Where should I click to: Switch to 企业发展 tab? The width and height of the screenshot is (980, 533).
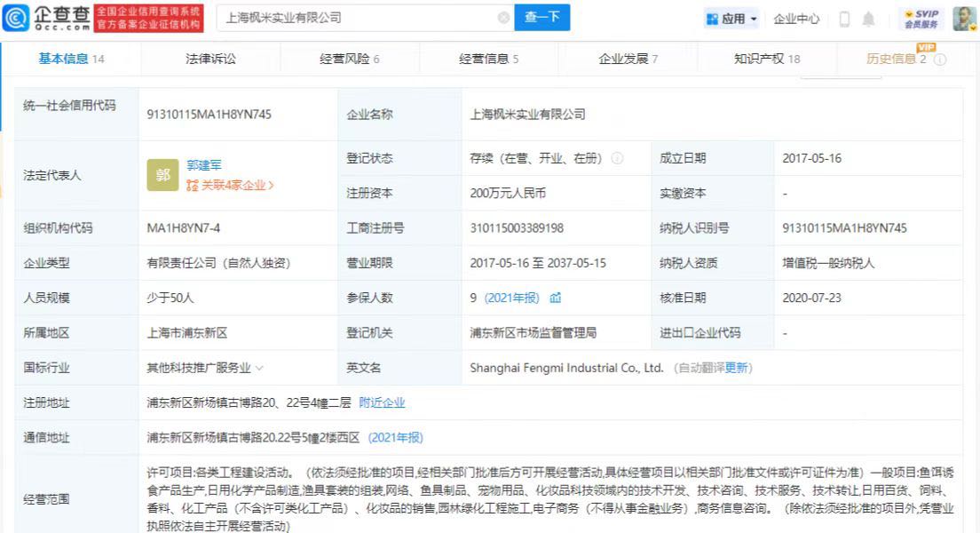point(628,59)
